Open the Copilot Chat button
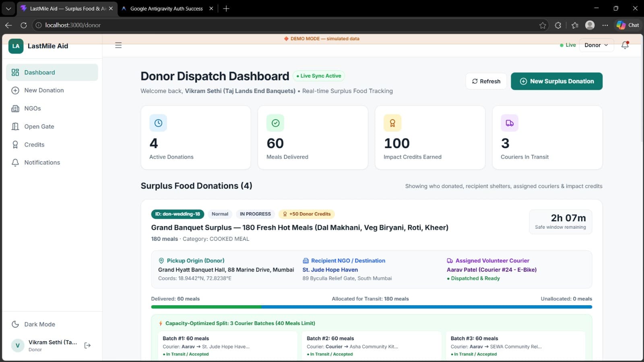The width and height of the screenshot is (644, 362). pyautogui.click(x=627, y=25)
